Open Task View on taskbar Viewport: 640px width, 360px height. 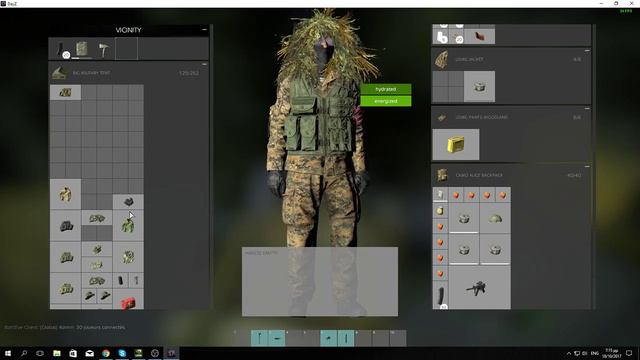click(40, 353)
